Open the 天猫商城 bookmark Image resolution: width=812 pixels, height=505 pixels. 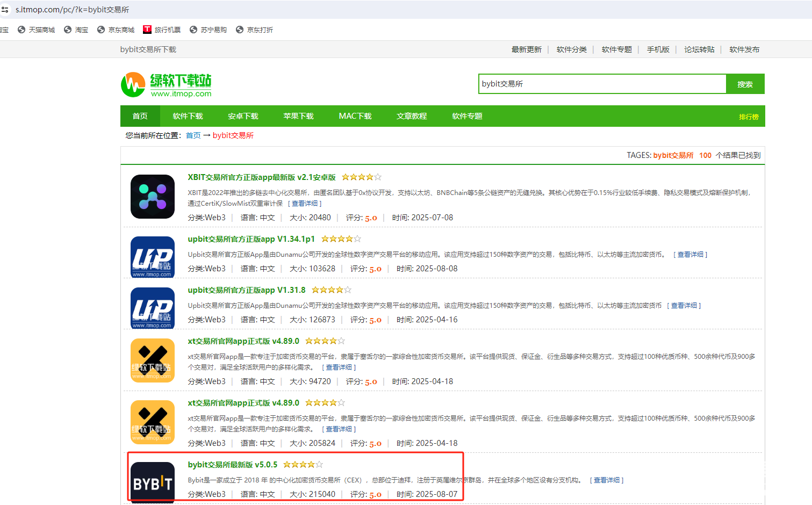pos(37,30)
